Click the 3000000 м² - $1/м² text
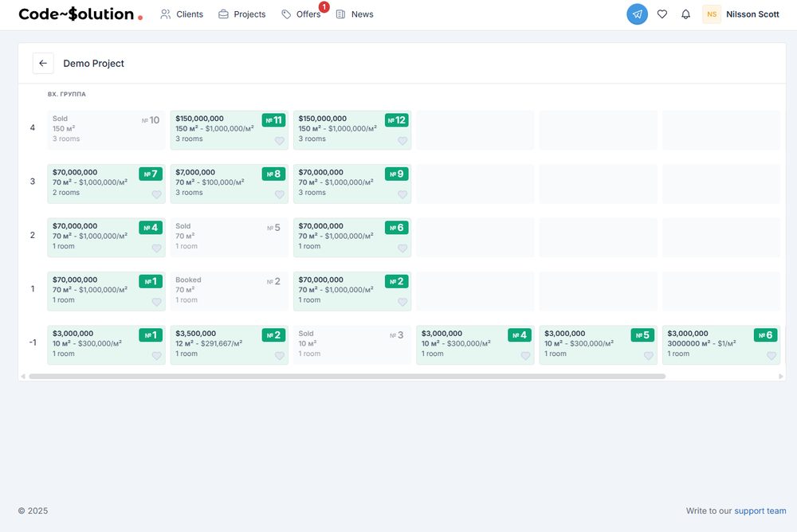Screen dimensions: 797x532 click(x=702, y=343)
